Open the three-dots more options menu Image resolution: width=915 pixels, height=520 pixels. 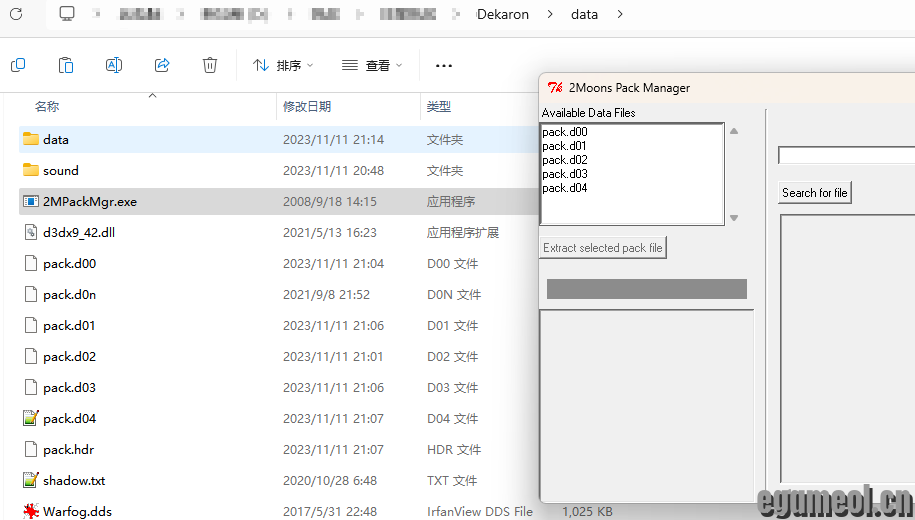(x=443, y=65)
